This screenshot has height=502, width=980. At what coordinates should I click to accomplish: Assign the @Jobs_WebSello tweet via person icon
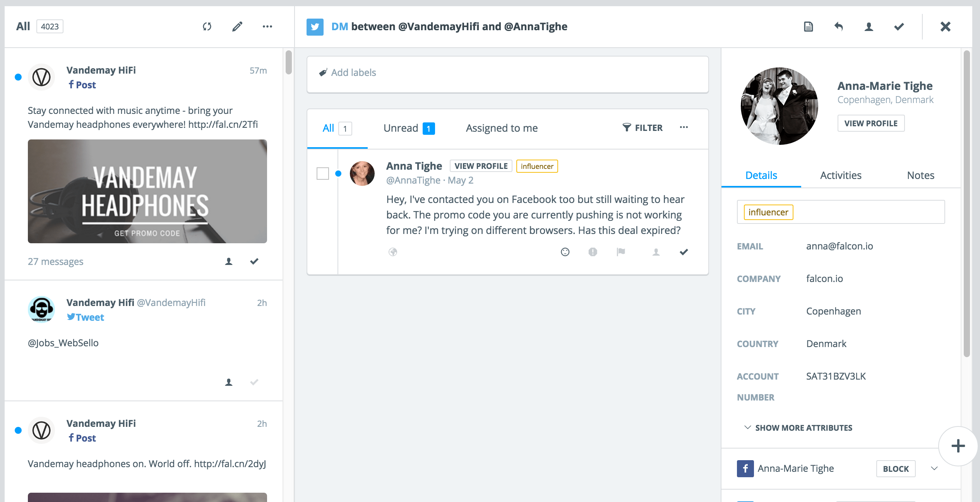229,383
